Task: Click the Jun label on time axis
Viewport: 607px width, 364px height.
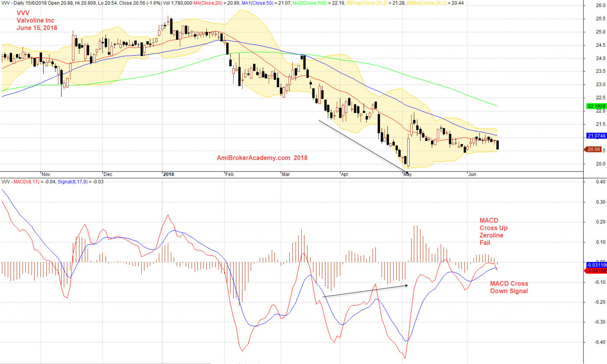Action: (x=472, y=174)
